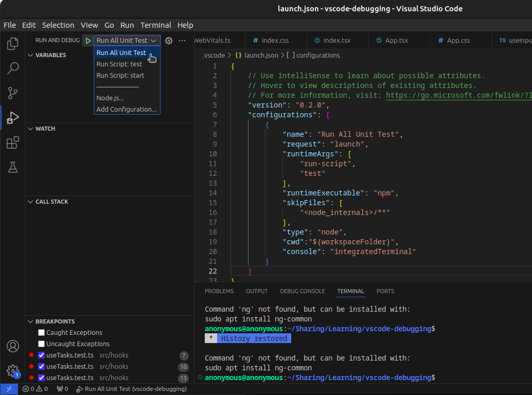Open the Extensions view icon
The width and height of the screenshot is (532, 395).
point(13,142)
